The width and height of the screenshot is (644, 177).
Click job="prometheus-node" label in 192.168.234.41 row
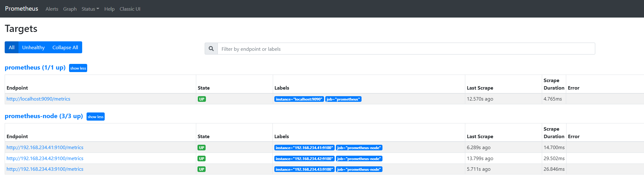(359, 148)
